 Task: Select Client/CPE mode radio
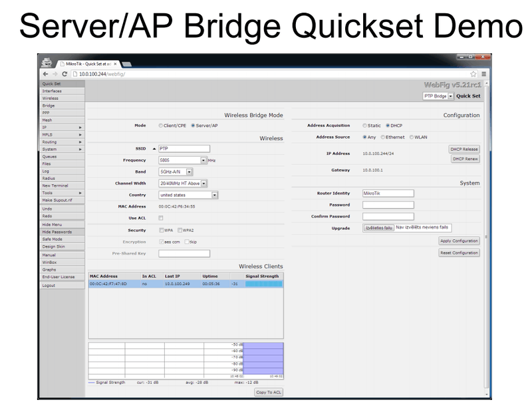(161, 126)
